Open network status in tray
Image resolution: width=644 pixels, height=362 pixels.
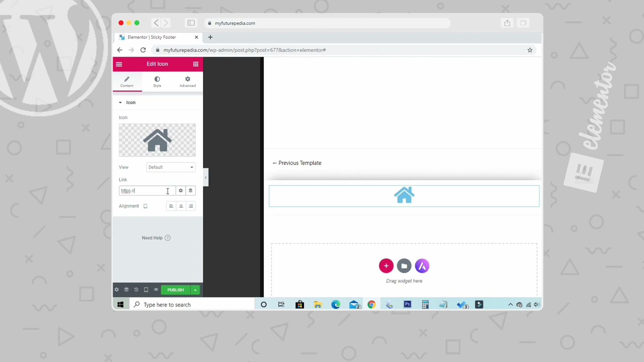point(529,305)
